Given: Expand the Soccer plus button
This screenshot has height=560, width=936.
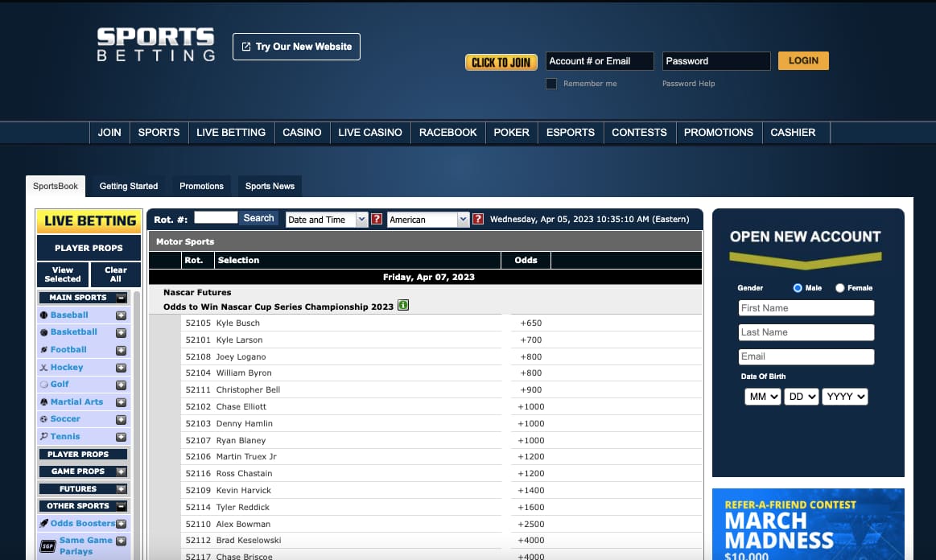Looking at the screenshot, I should [x=122, y=420].
